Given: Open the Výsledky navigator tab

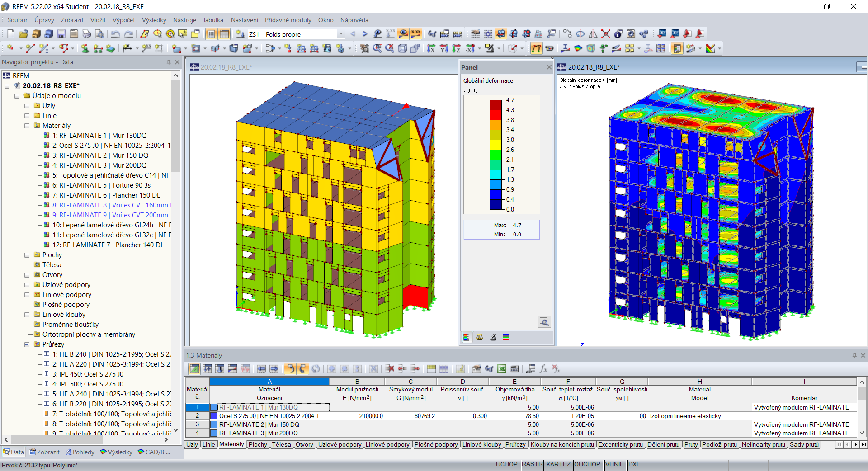Looking at the screenshot, I should point(117,452).
